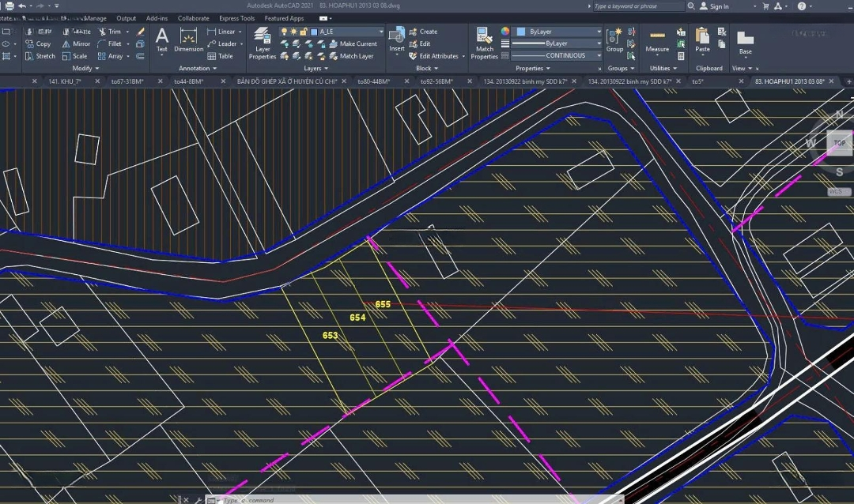Toggle the layer freeze sun icon
The height and width of the screenshot is (504, 854).
(294, 32)
